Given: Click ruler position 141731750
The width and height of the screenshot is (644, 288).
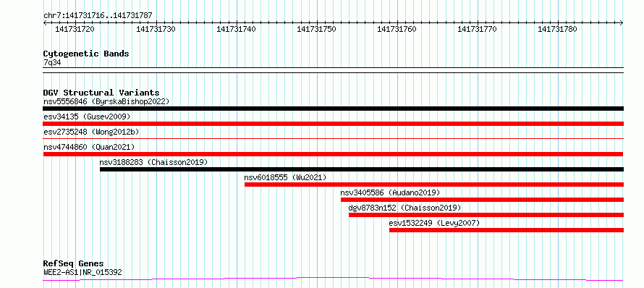Looking at the screenshot, I should [317, 29].
